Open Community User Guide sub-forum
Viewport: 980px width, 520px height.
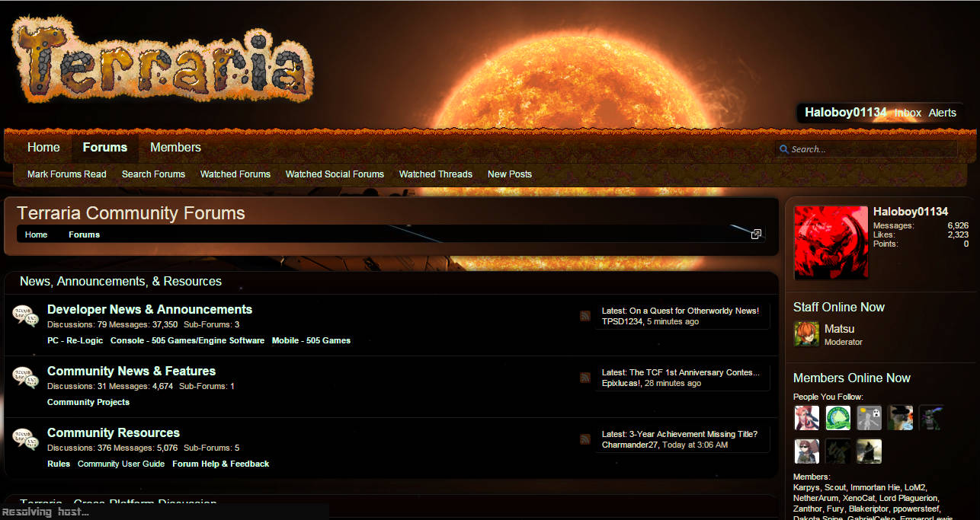[121, 464]
